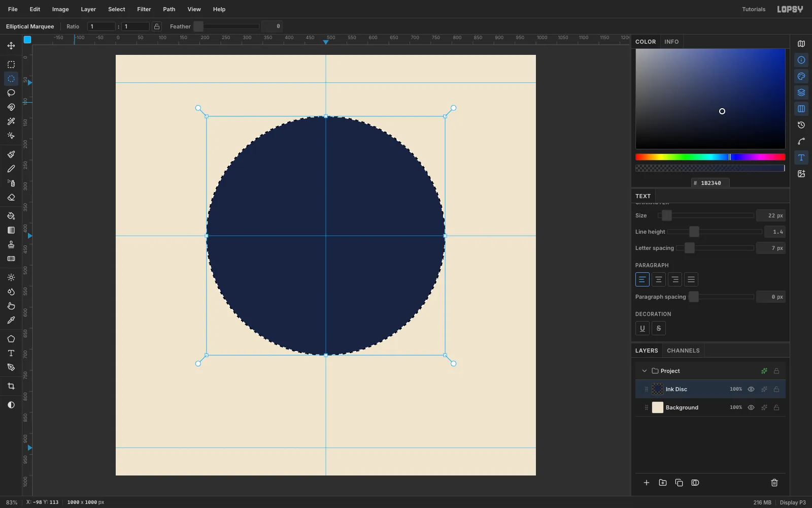
Task: Select the Pencil tool
Action: (x=11, y=169)
